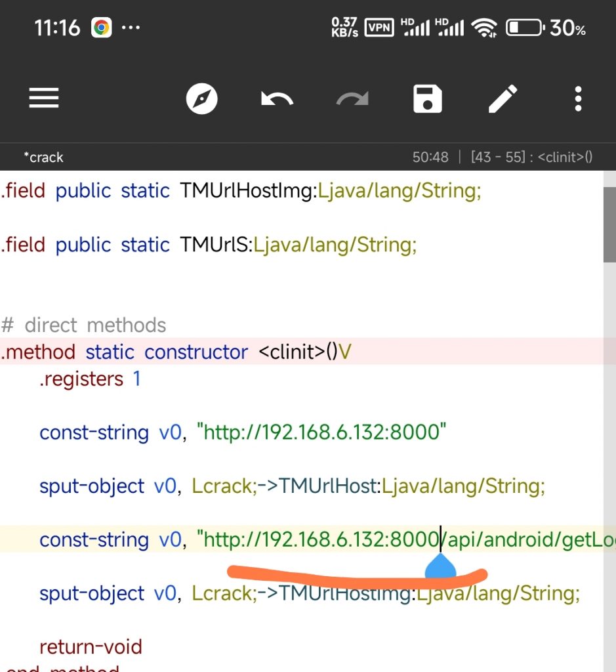Undo the last edit
Image resolution: width=616 pixels, height=672 pixels.
[x=277, y=100]
